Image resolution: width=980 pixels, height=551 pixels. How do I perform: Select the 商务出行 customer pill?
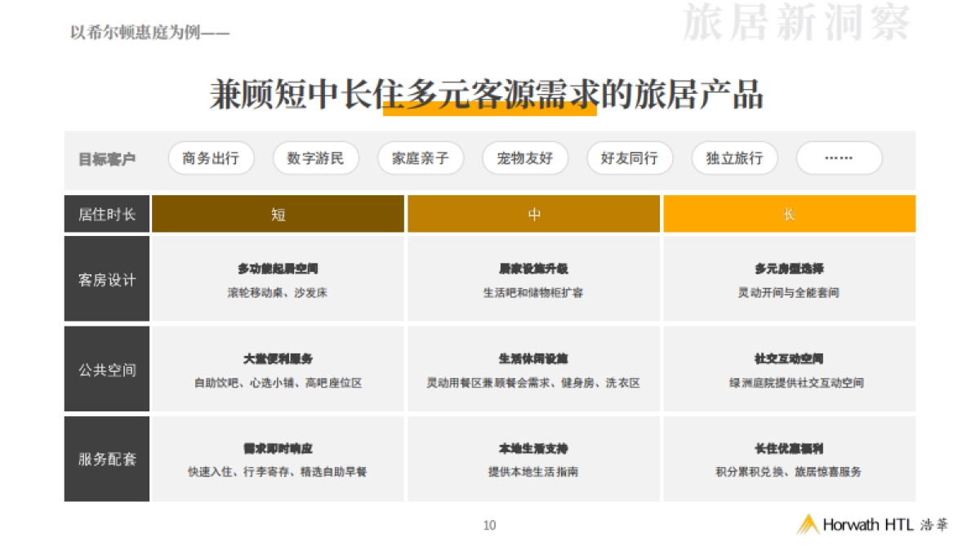211,158
